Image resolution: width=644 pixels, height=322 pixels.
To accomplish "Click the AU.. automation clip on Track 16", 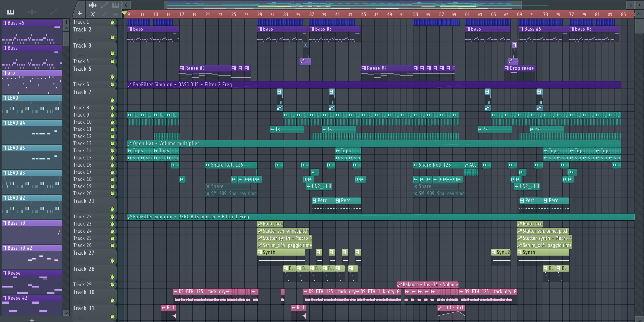I will click(x=471, y=165).
